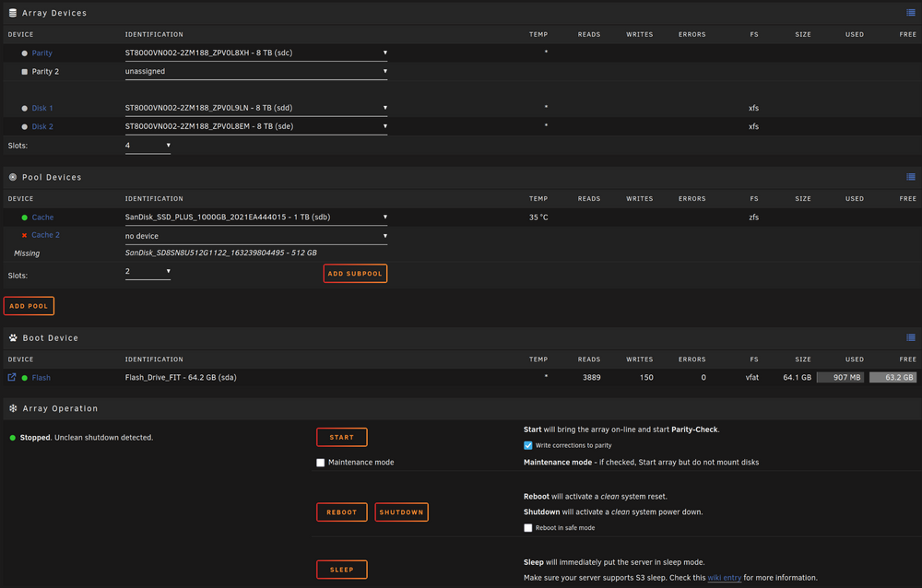Open the Flash external link icon

tap(12, 378)
